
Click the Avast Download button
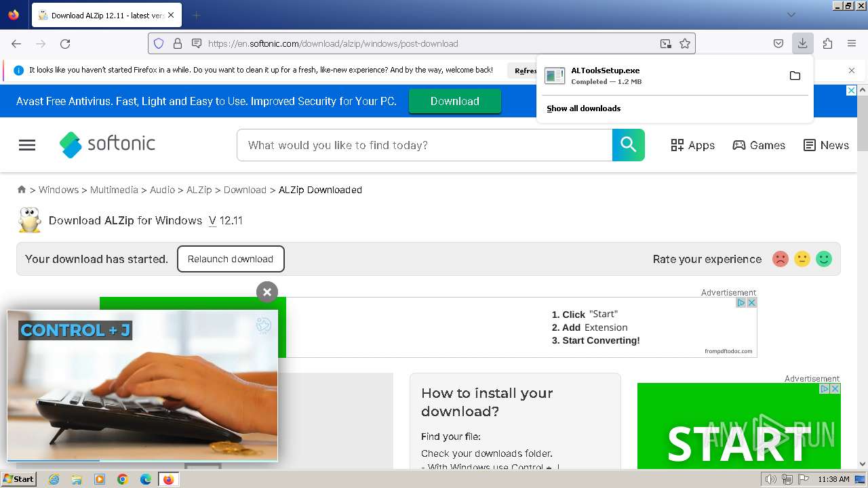(x=454, y=101)
